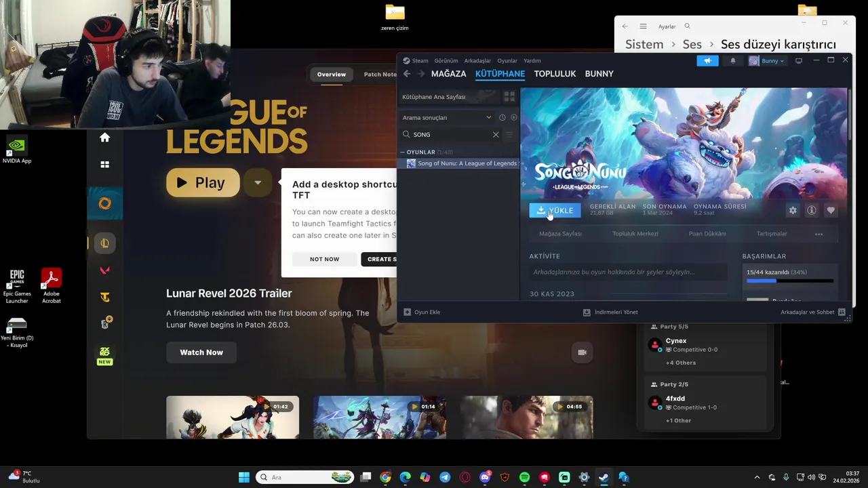Clear the SONG search text in Steam

[x=496, y=134]
